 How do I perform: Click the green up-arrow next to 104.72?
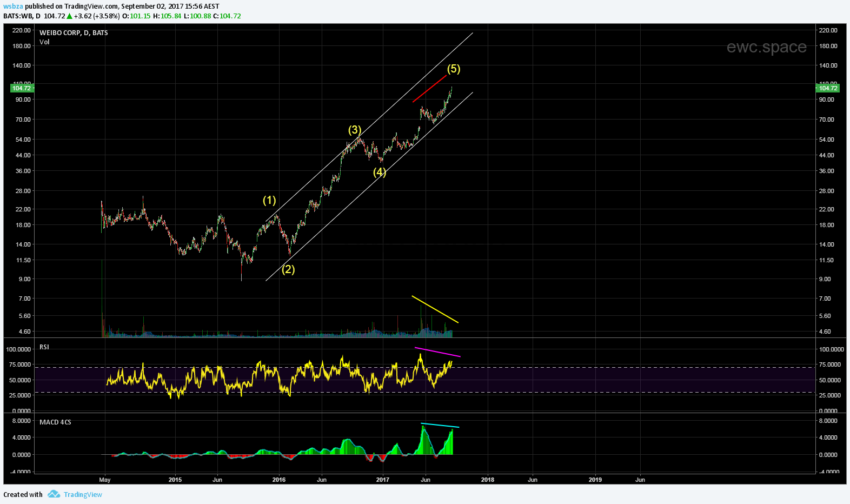(69, 16)
